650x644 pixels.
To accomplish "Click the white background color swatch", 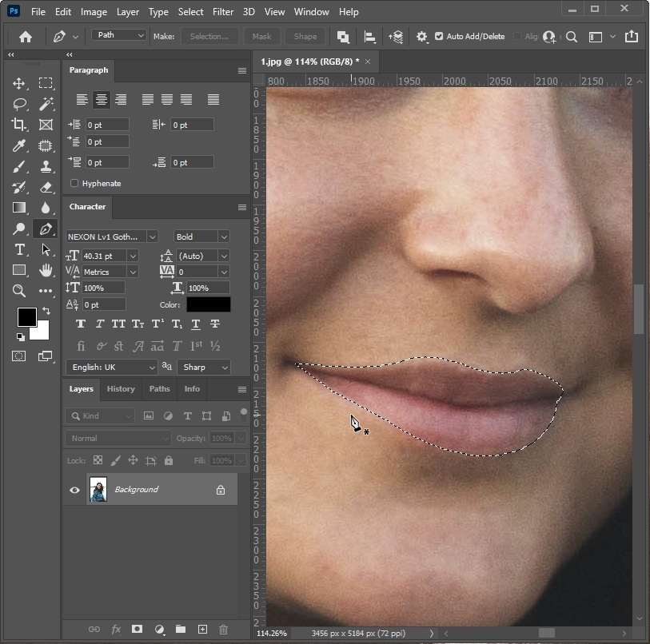I will pos(42,332).
